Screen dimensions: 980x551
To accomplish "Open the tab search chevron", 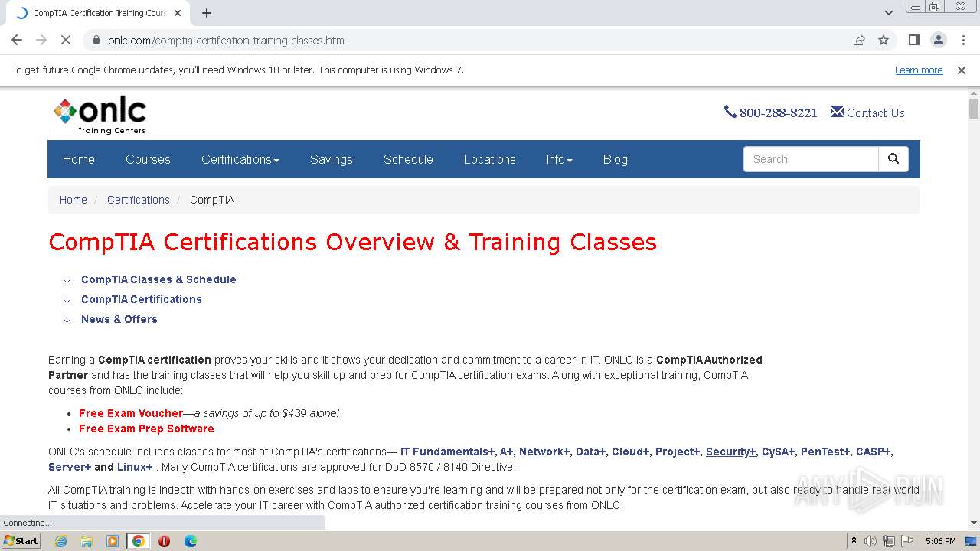I will tap(889, 13).
